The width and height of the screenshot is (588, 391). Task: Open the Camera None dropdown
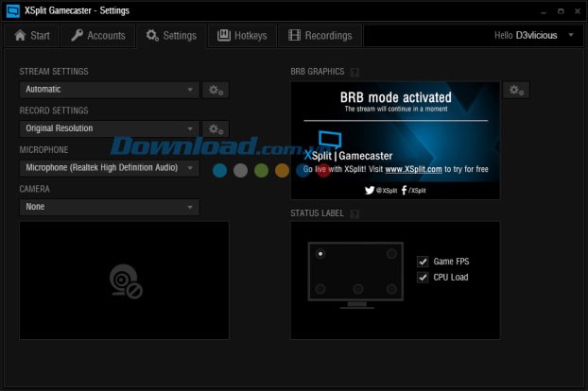[x=109, y=207]
